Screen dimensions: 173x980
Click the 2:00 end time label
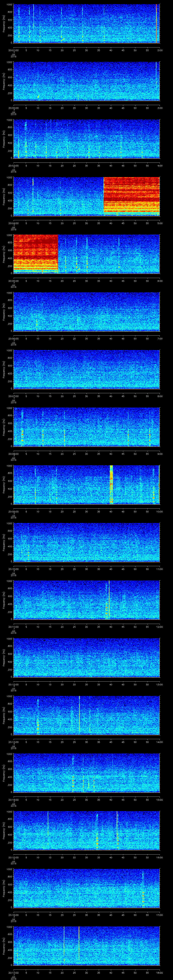pos(160,50)
